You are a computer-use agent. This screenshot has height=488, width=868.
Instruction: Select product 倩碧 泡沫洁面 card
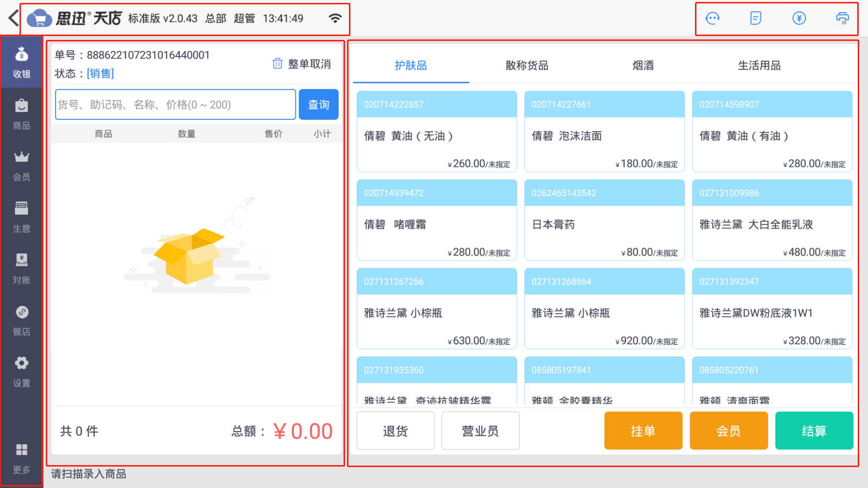point(604,131)
